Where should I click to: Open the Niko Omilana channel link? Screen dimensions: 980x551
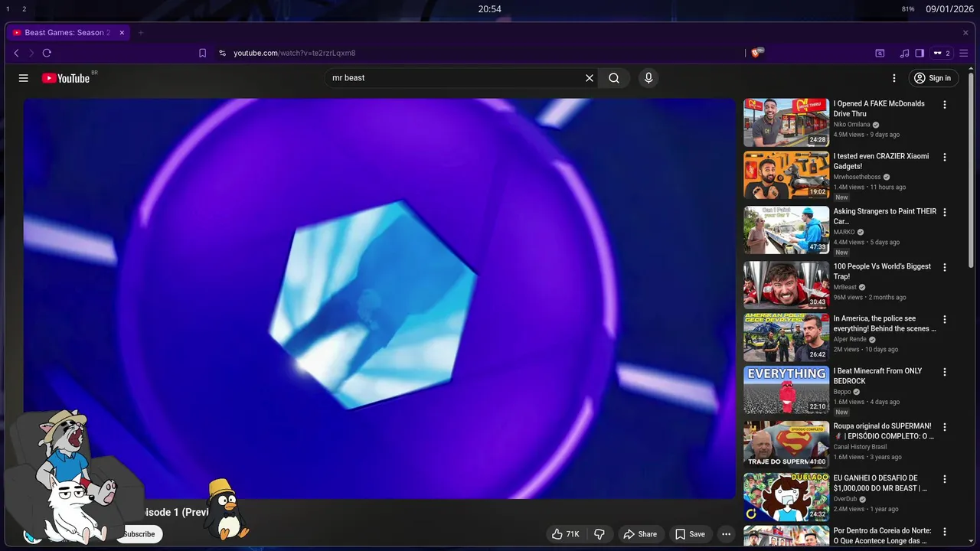(851, 125)
